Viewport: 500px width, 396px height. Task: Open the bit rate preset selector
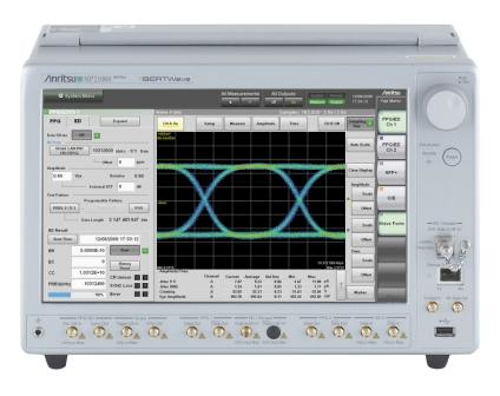point(69,151)
